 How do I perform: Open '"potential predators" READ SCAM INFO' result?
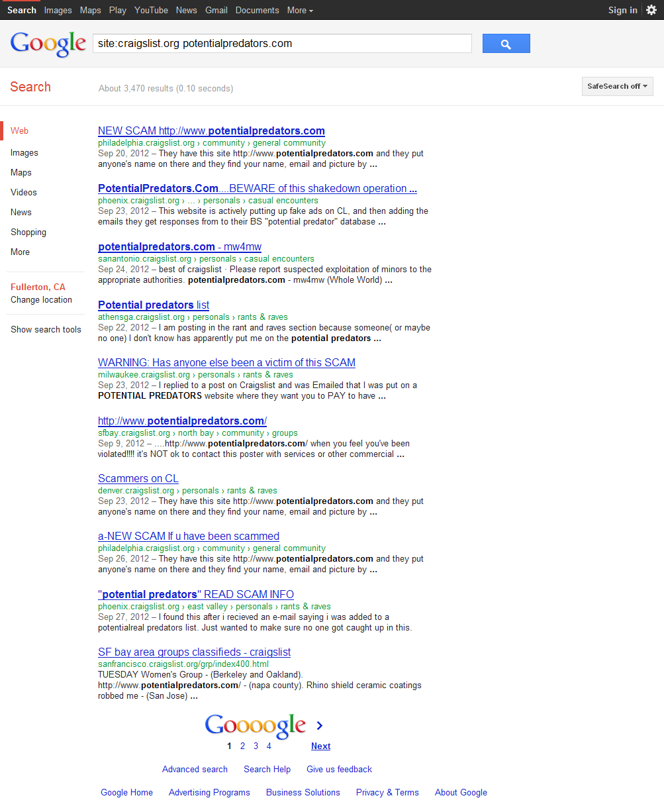196,594
